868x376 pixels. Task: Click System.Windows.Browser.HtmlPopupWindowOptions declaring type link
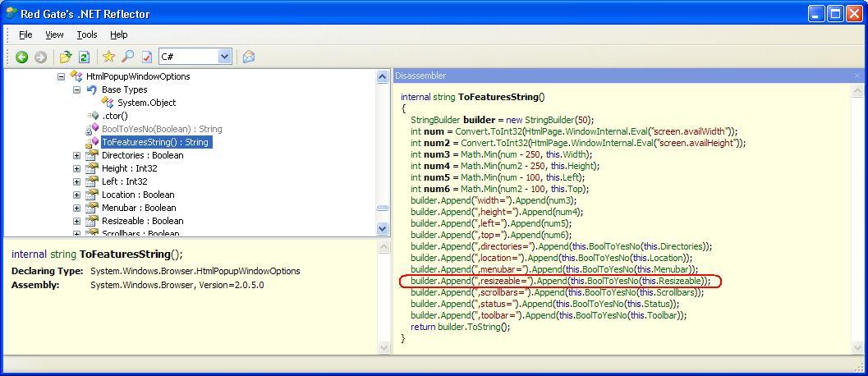point(195,272)
